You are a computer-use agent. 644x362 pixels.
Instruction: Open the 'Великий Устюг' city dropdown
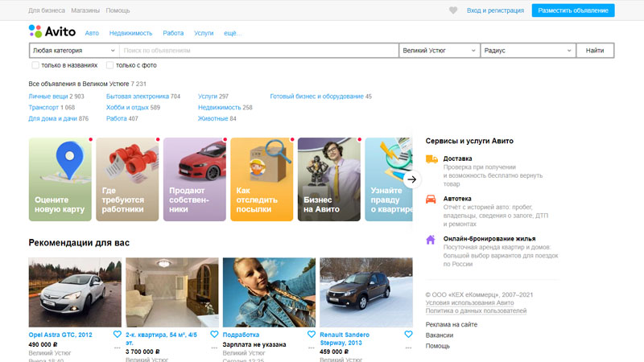439,51
